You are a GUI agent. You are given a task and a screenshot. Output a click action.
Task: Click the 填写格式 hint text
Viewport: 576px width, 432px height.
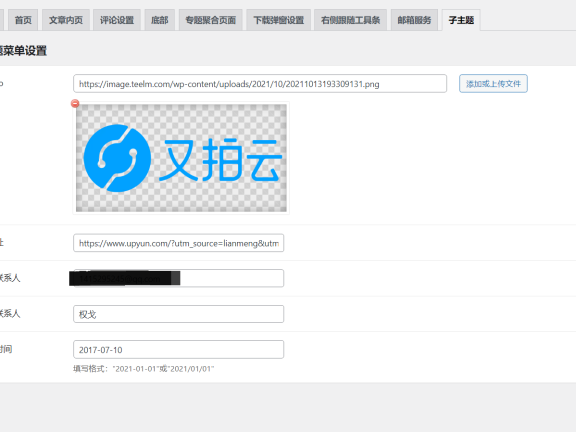tap(144, 369)
